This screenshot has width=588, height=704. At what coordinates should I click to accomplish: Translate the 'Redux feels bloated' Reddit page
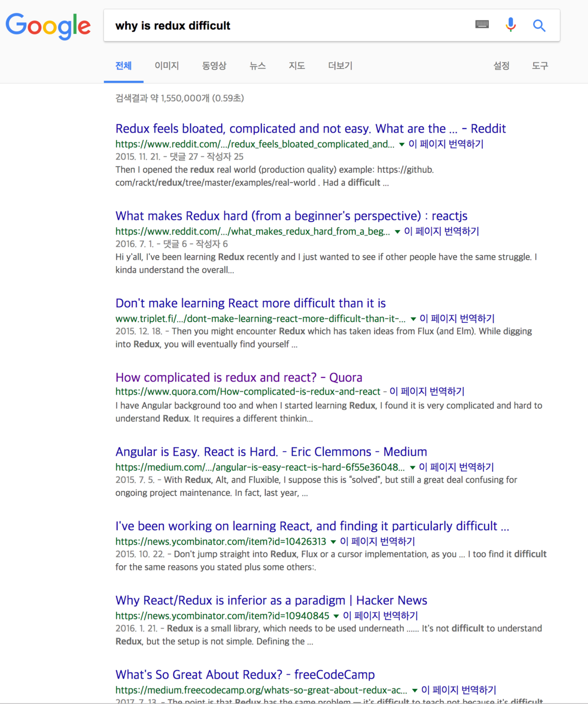446,144
